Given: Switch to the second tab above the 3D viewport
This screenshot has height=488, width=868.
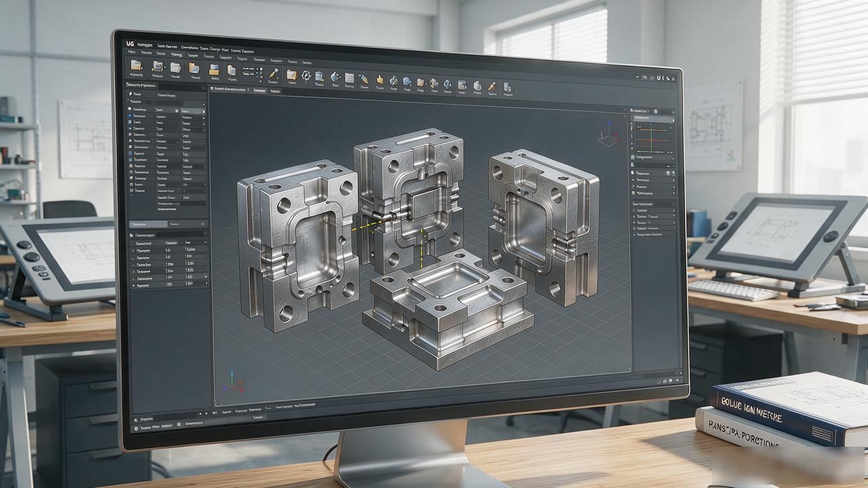Looking at the screenshot, I should click(260, 89).
